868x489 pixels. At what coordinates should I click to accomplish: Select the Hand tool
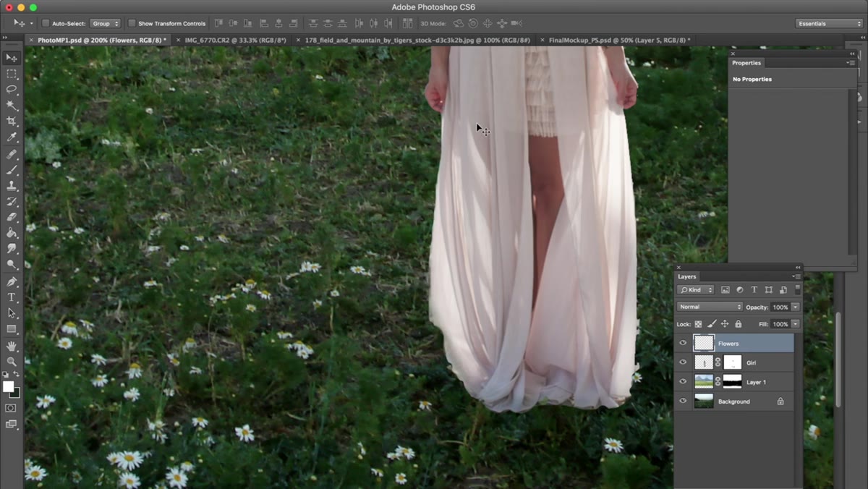12,346
